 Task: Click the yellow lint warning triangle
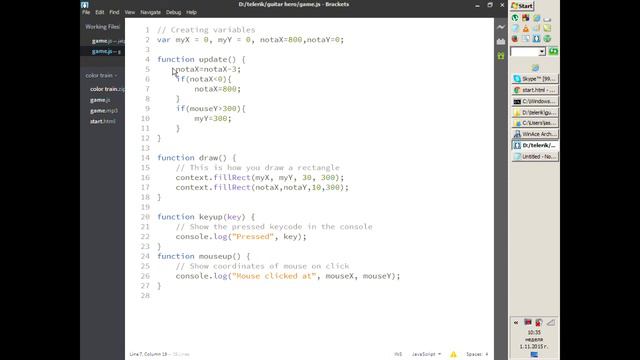453,354
